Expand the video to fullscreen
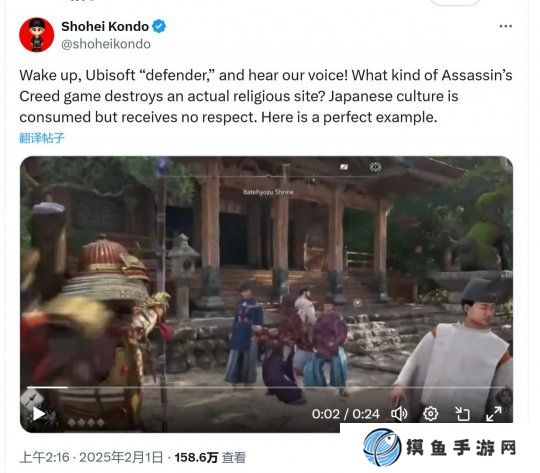Screen dimensions: 540x473 494,414
